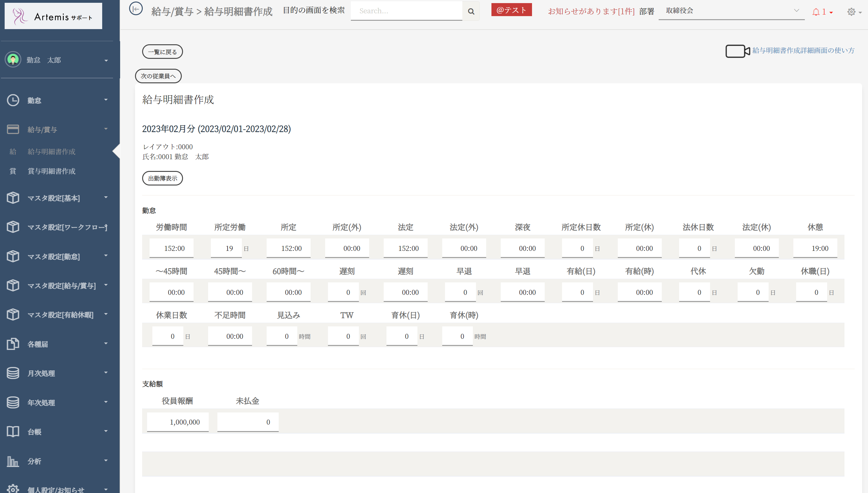The width and height of the screenshot is (868, 493).
Task: Open the notification bell icon
Action: point(816,12)
